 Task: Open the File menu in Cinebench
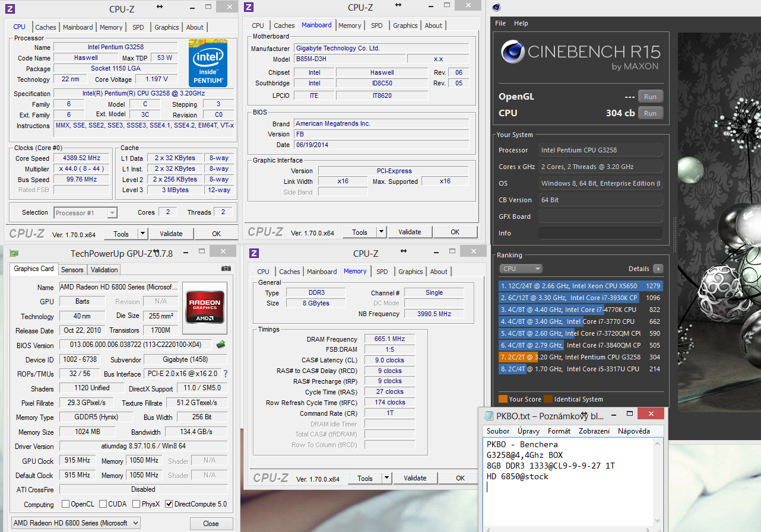500,23
